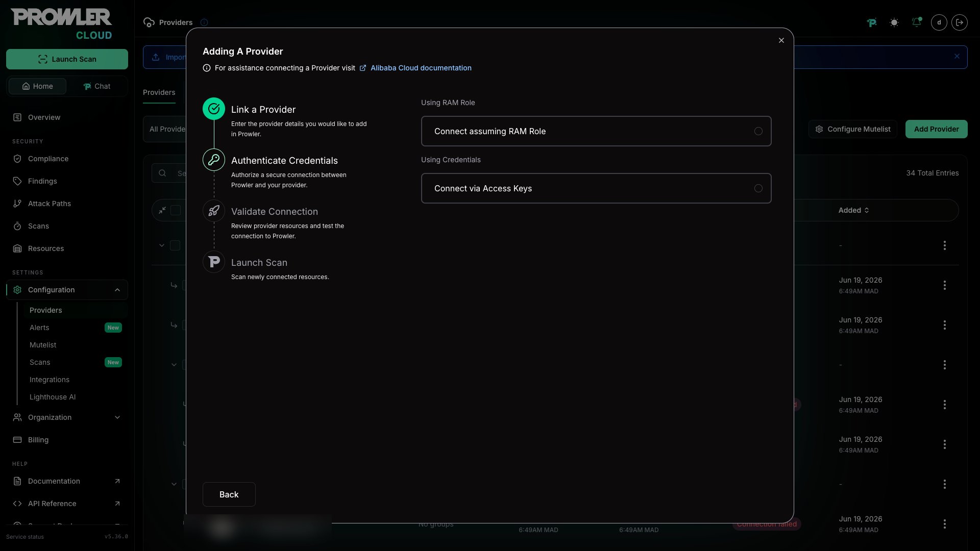Open the notifications bell
Viewport: 980px width, 551px height.
pyautogui.click(x=917, y=22)
